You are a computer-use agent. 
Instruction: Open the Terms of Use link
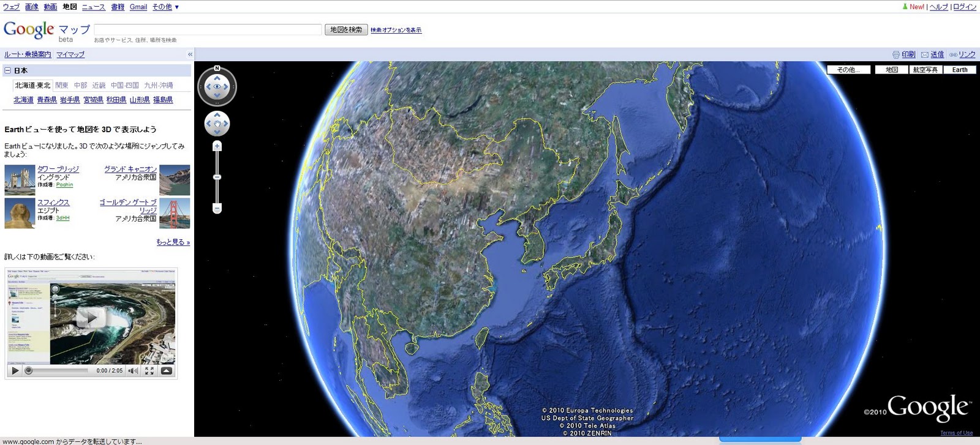(957, 433)
